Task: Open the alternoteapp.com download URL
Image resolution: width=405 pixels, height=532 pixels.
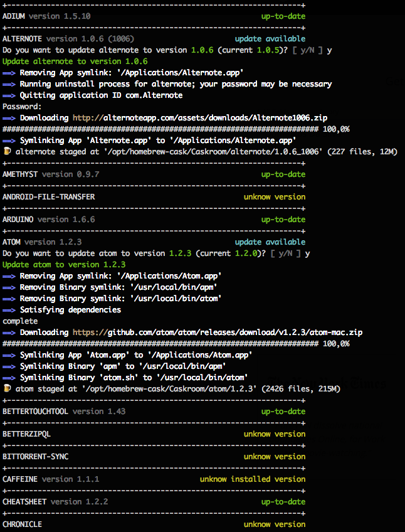Action: (200, 118)
